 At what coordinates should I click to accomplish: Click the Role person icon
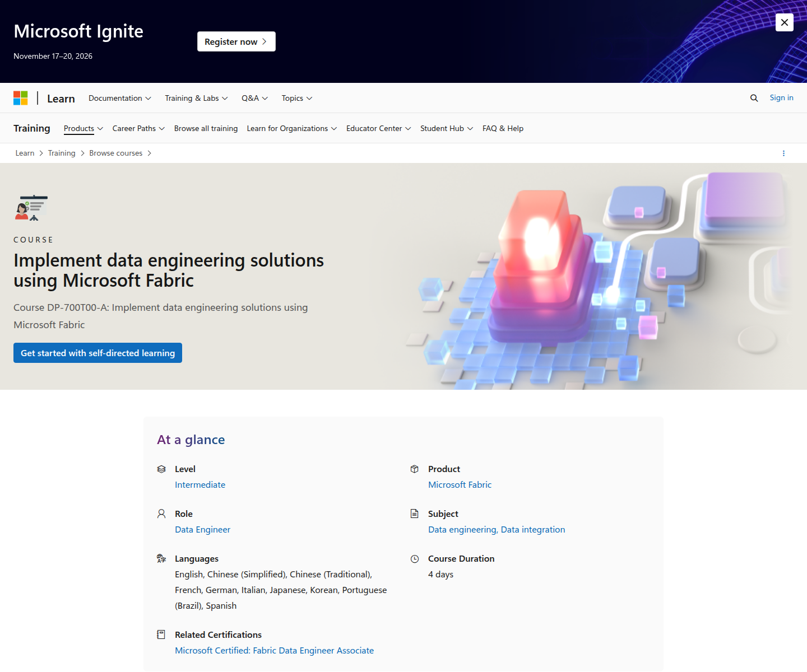[x=161, y=514]
